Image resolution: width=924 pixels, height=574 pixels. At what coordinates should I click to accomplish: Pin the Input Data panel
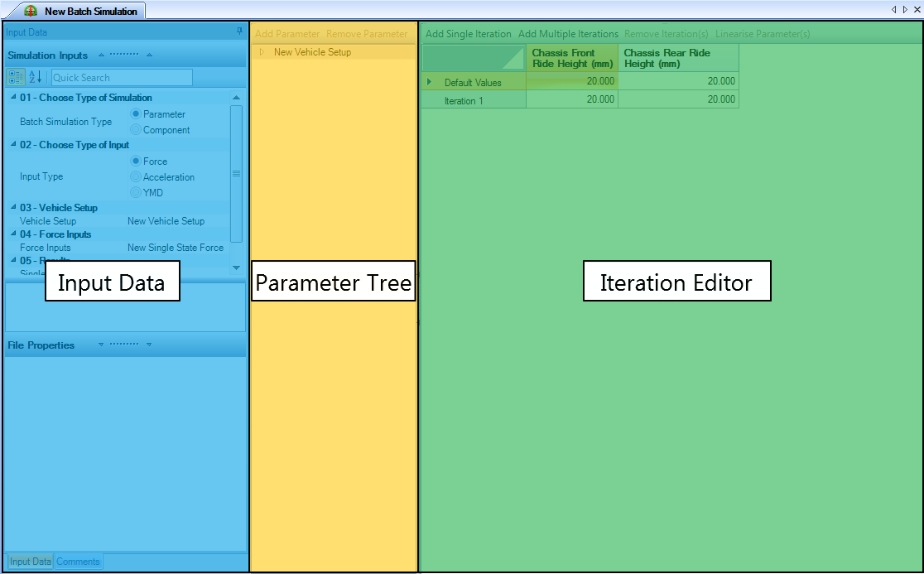pos(239,31)
